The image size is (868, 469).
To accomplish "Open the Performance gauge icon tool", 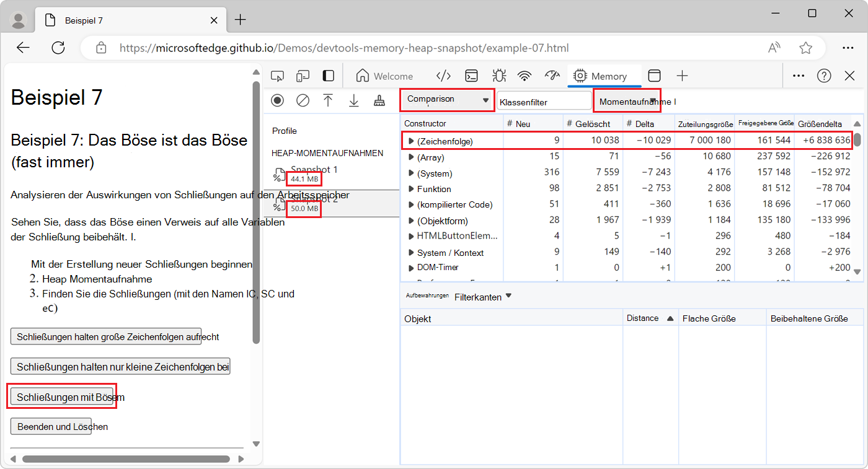I will tap(552, 76).
